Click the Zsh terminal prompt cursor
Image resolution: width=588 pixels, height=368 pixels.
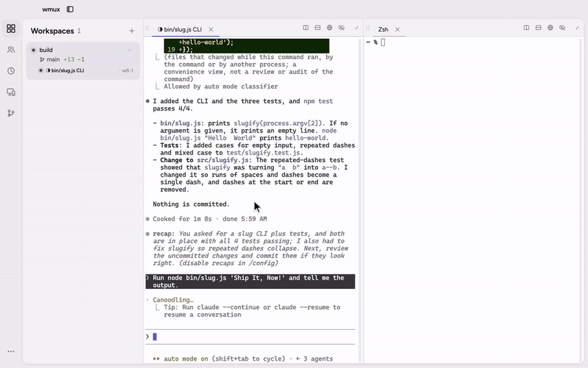[x=383, y=42]
